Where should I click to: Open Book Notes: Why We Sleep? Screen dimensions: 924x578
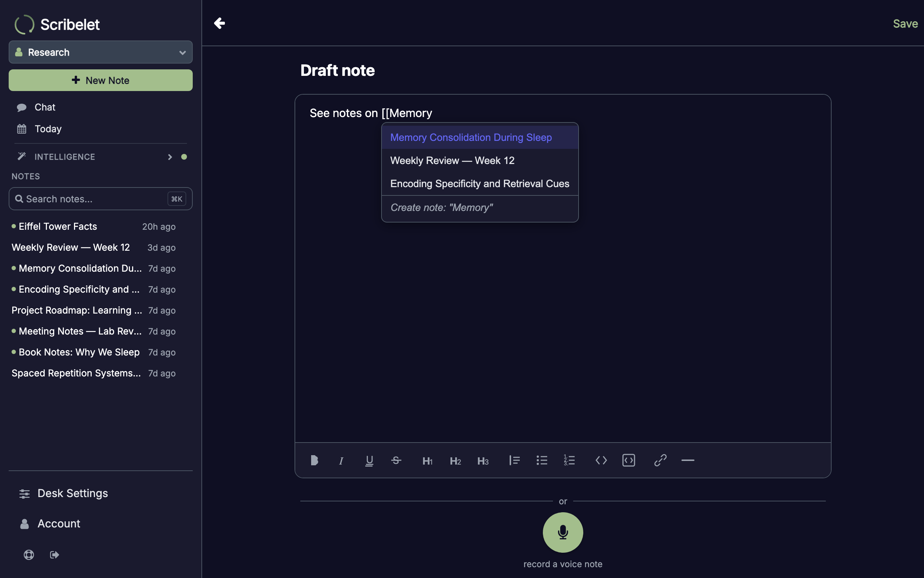[93, 353]
